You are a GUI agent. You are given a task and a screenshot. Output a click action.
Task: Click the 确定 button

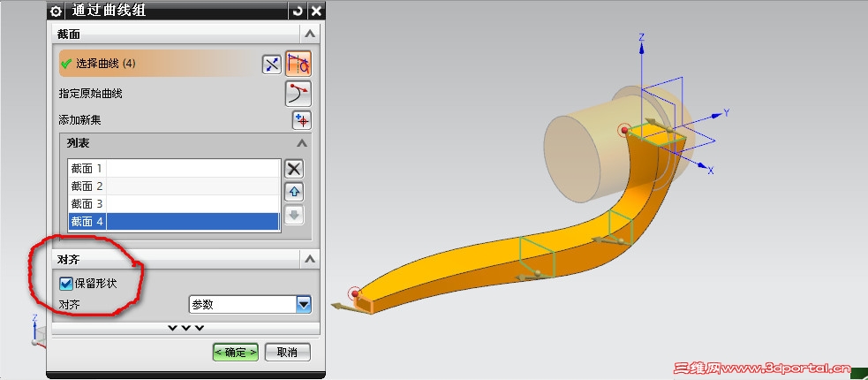click(x=235, y=353)
